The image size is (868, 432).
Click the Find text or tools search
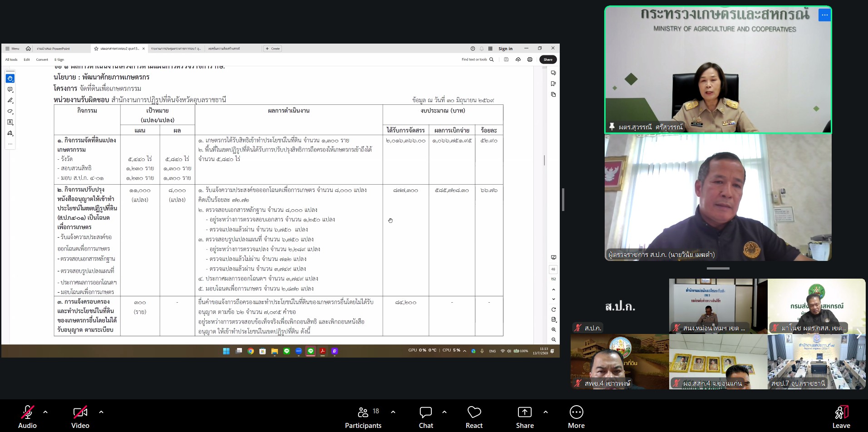click(478, 59)
